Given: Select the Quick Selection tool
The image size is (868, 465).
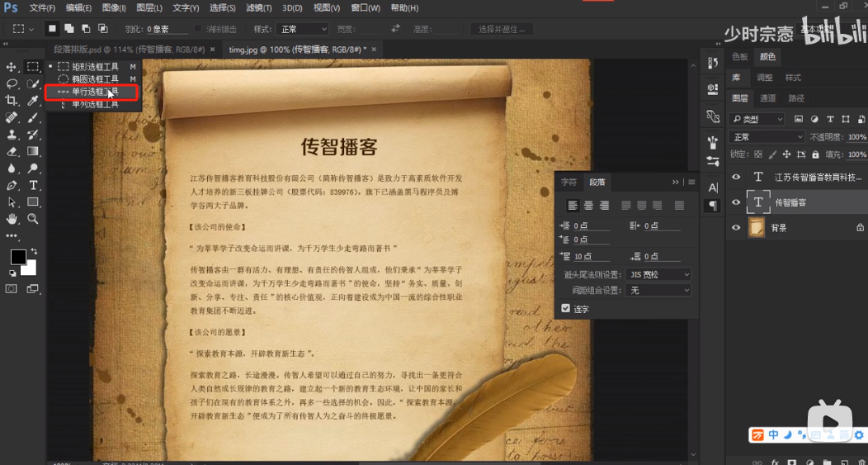Looking at the screenshot, I should [x=33, y=83].
